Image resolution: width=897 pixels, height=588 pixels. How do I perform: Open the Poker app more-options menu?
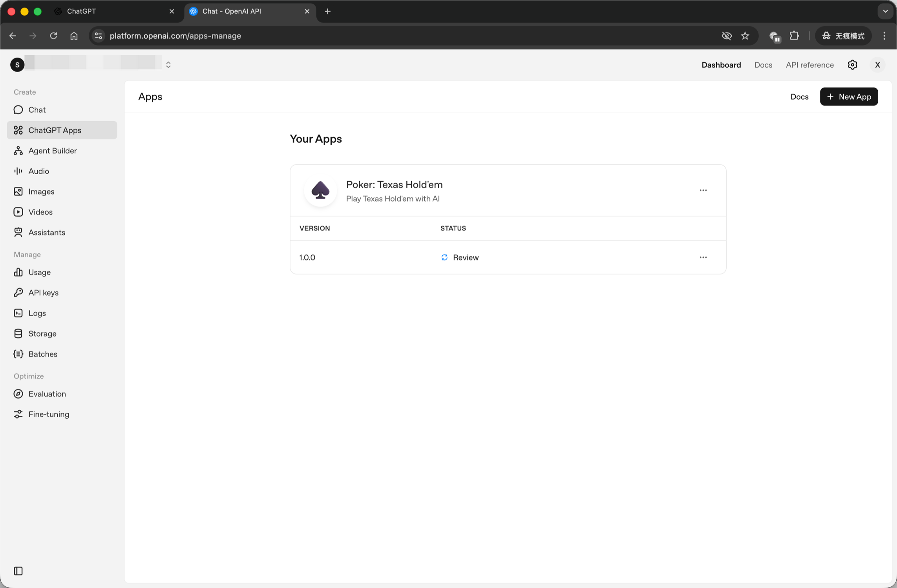point(703,190)
